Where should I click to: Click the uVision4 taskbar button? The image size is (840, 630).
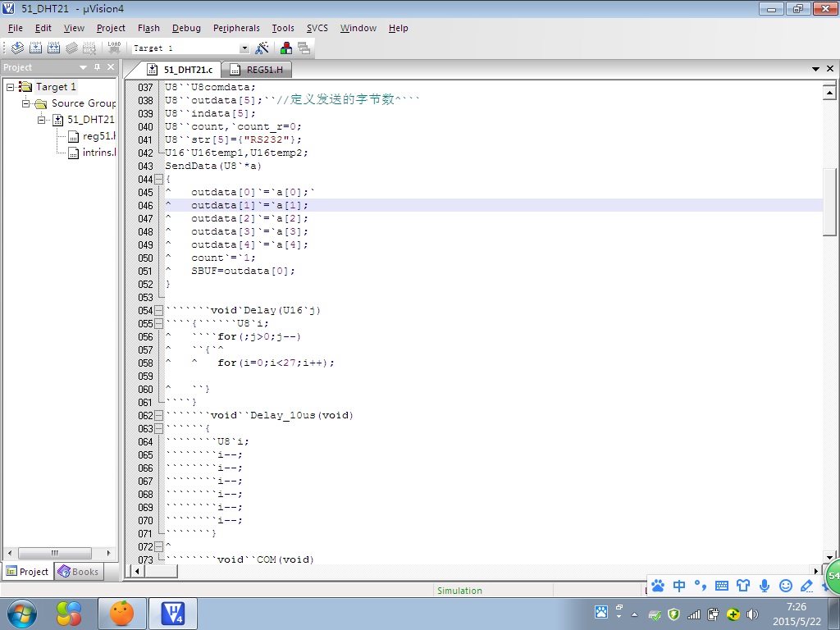point(173,614)
